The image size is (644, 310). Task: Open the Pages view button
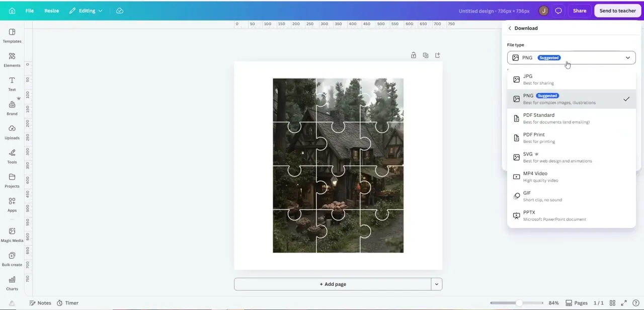[x=577, y=303]
